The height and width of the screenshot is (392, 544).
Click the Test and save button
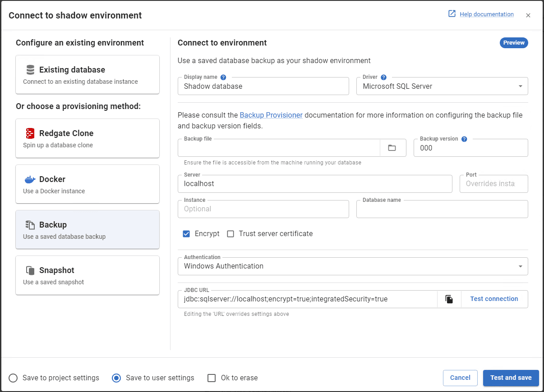(511, 378)
